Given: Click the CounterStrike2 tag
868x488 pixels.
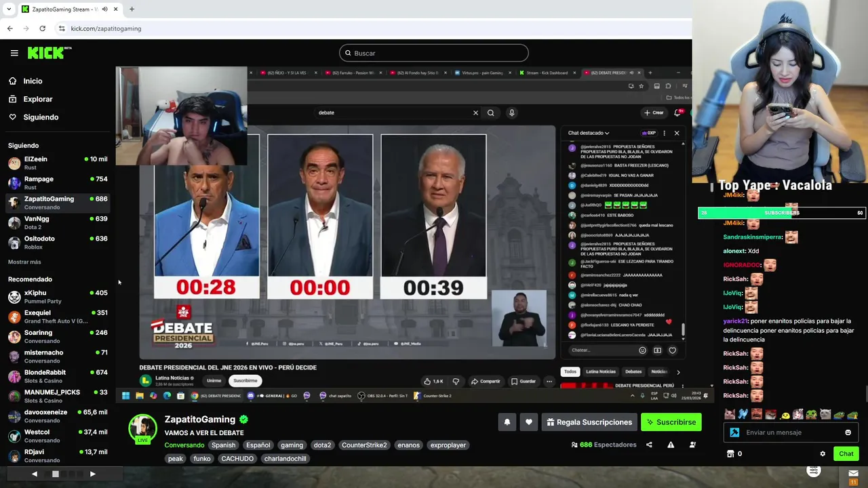Looking at the screenshot, I should (x=364, y=445).
